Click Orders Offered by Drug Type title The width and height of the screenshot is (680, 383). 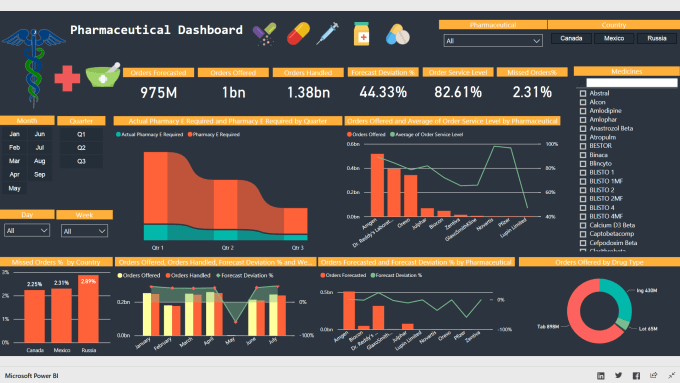pyautogui.click(x=599, y=262)
